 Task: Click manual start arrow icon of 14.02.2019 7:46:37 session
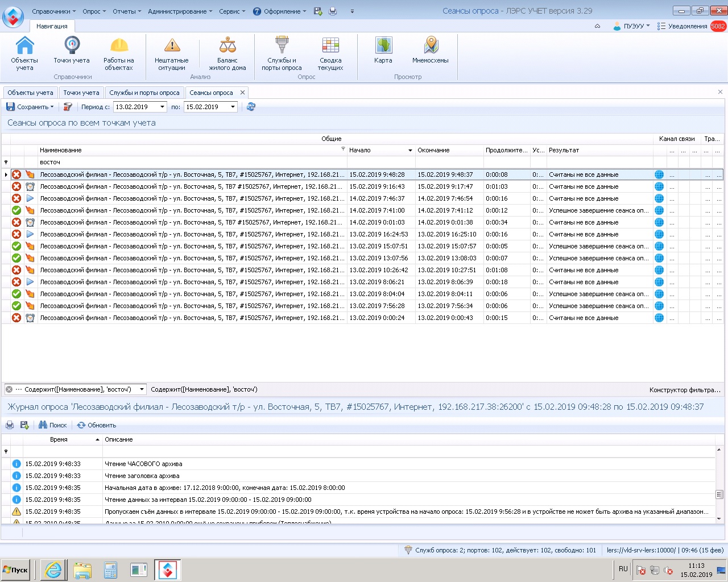click(30, 198)
